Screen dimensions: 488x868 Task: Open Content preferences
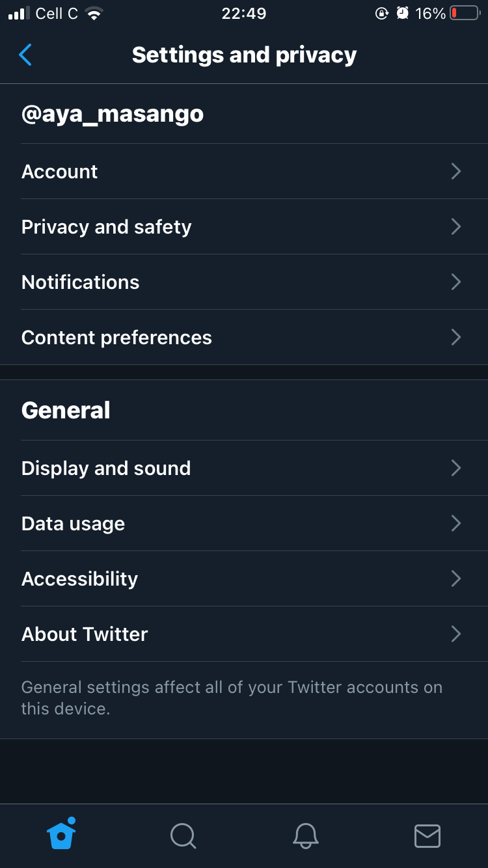point(116,337)
